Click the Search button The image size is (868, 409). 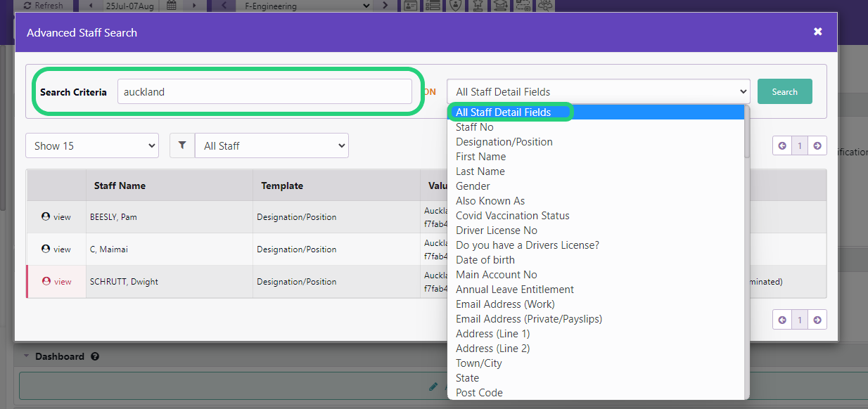tap(785, 91)
